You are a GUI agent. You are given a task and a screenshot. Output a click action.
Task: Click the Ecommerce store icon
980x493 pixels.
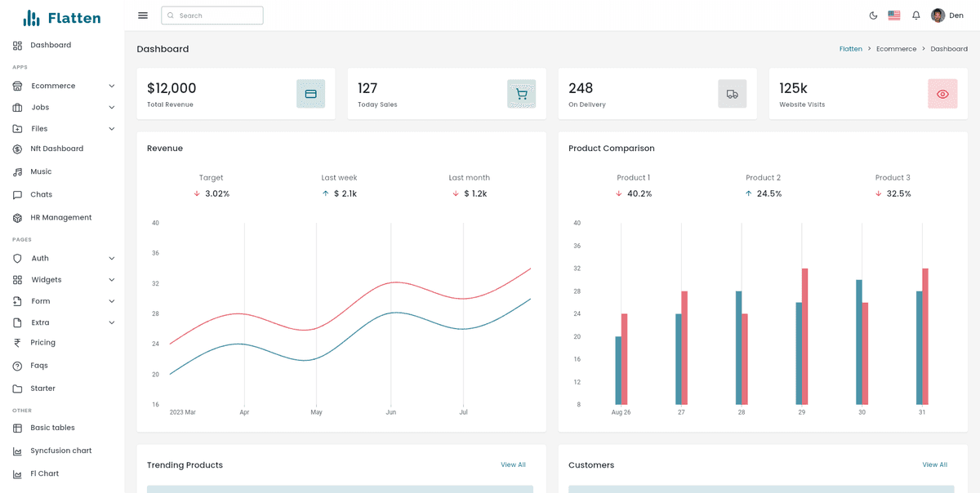point(18,86)
